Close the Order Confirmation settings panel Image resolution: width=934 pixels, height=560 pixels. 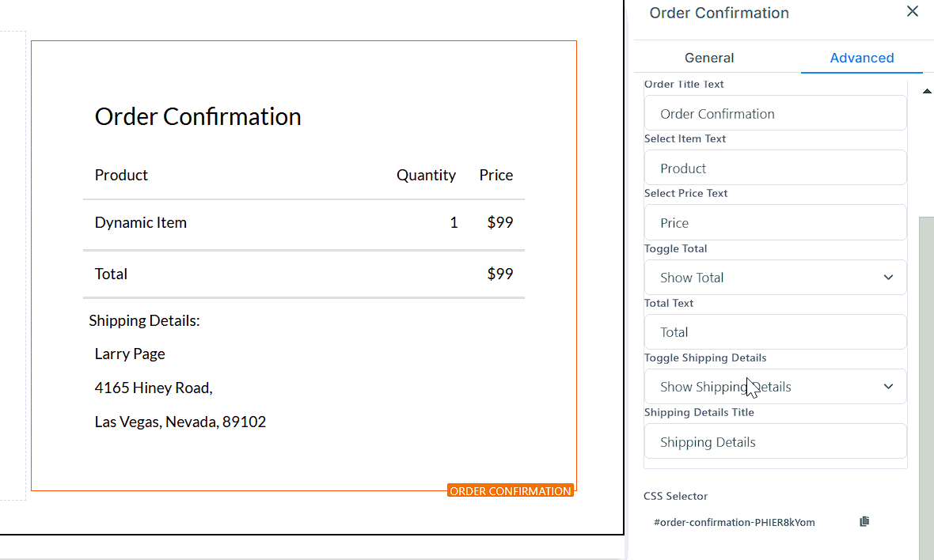click(x=913, y=12)
